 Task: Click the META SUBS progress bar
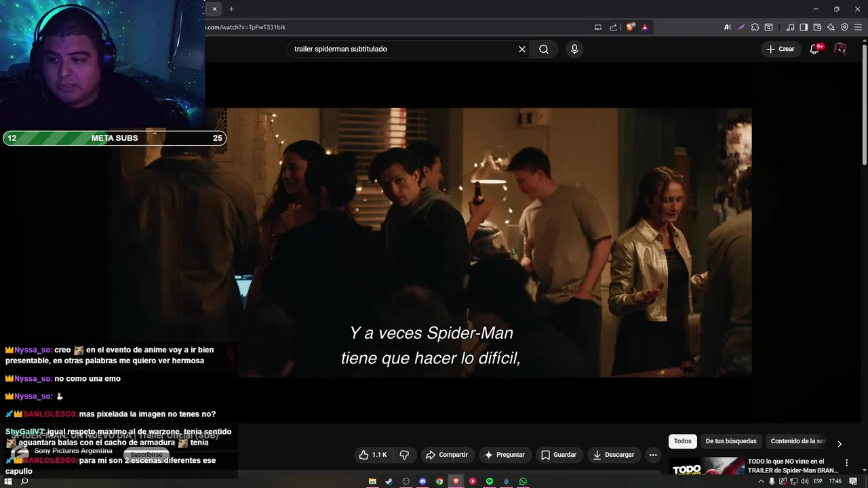pos(115,138)
